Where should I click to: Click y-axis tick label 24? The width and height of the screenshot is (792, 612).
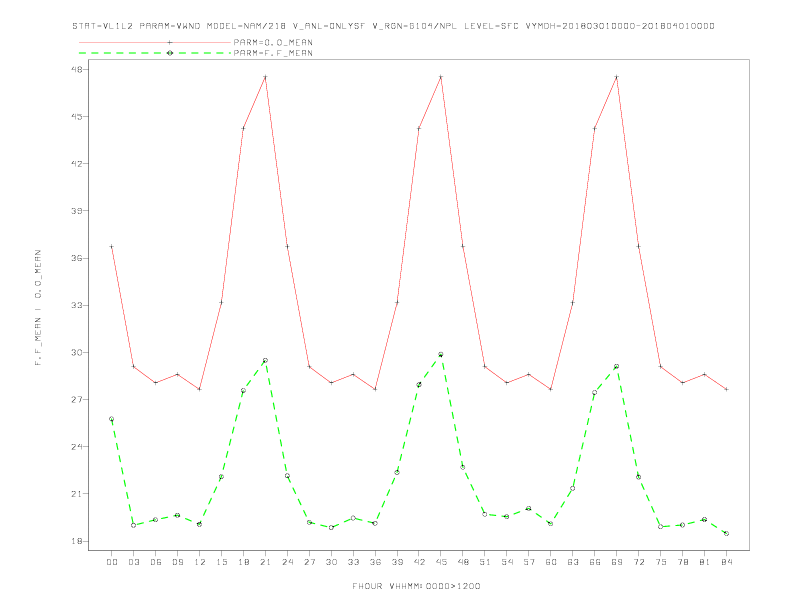click(x=77, y=446)
